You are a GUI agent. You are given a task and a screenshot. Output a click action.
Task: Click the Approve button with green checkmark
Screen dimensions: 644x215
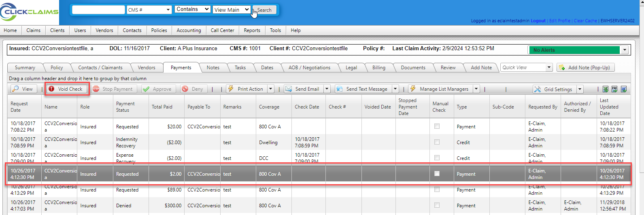coord(158,89)
